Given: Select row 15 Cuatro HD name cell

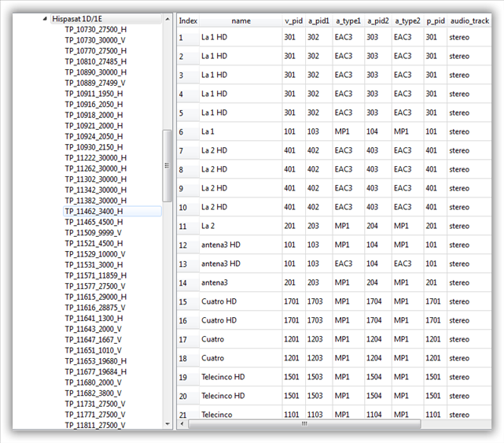Looking at the screenshot, I should [x=241, y=301].
